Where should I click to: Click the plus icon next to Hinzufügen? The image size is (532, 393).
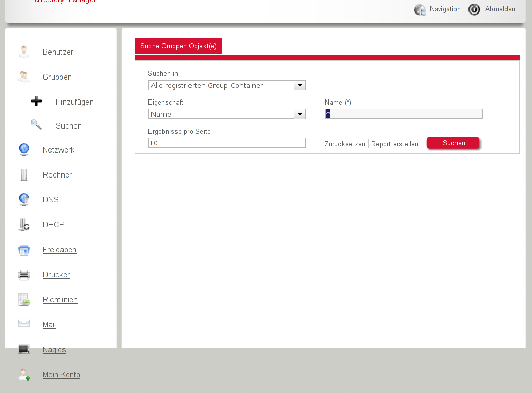(x=36, y=102)
